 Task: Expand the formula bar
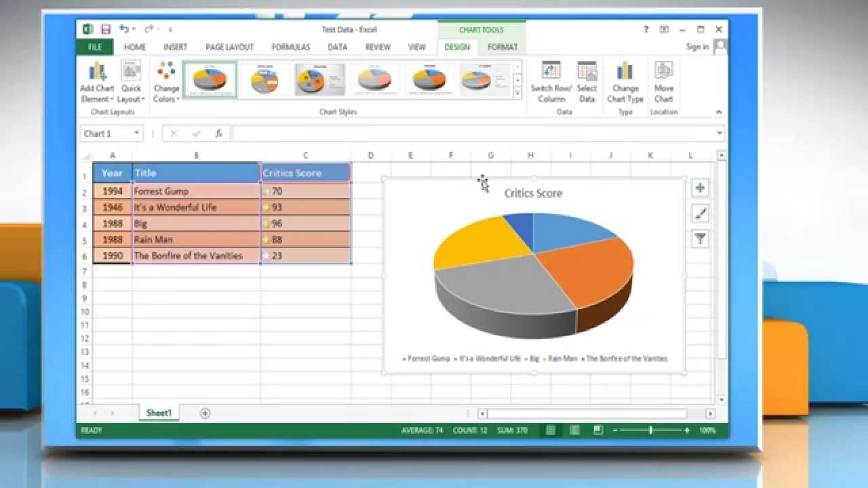tap(719, 134)
